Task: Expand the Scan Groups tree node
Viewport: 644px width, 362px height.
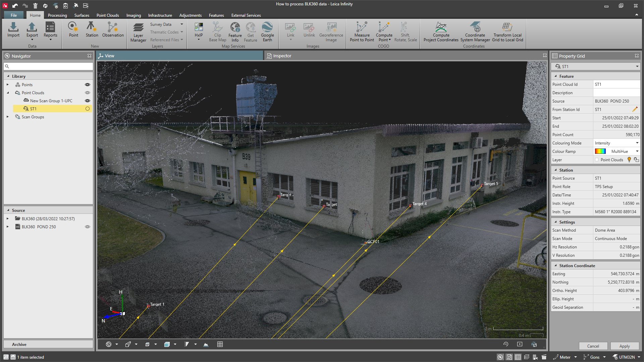Action: tap(8, 117)
